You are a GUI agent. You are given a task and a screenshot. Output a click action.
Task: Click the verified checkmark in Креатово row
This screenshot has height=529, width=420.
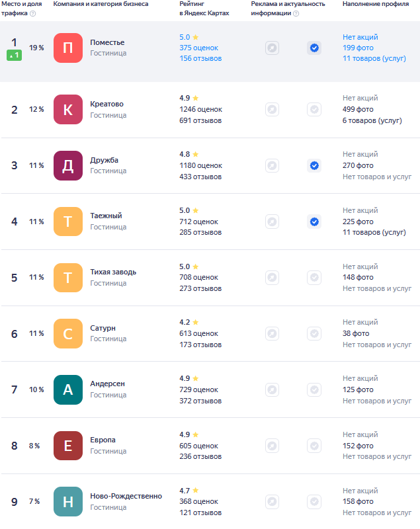pyautogui.click(x=314, y=109)
